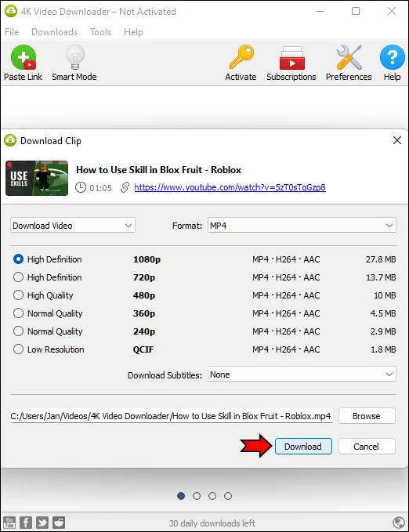Open the Help menu
Viewport: 409px width, 532px height.
133,32
